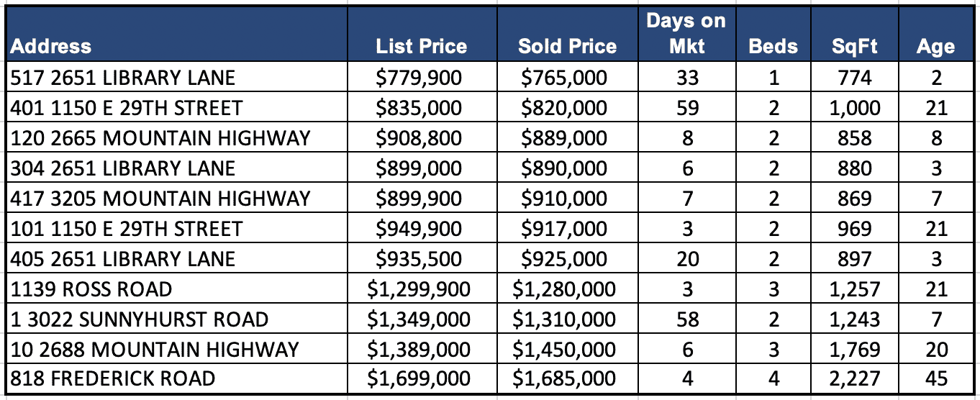Select the 417 3205 MOUNTAIN HIGHWAY cell
The width and height of the screenshot is (980, 400).
(160, 198)
